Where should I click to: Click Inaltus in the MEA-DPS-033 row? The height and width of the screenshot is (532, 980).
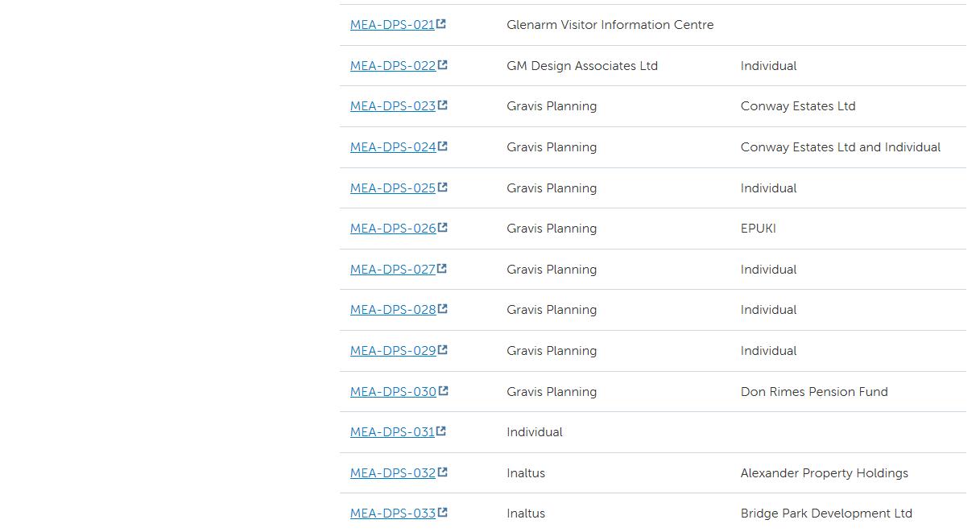526,513
